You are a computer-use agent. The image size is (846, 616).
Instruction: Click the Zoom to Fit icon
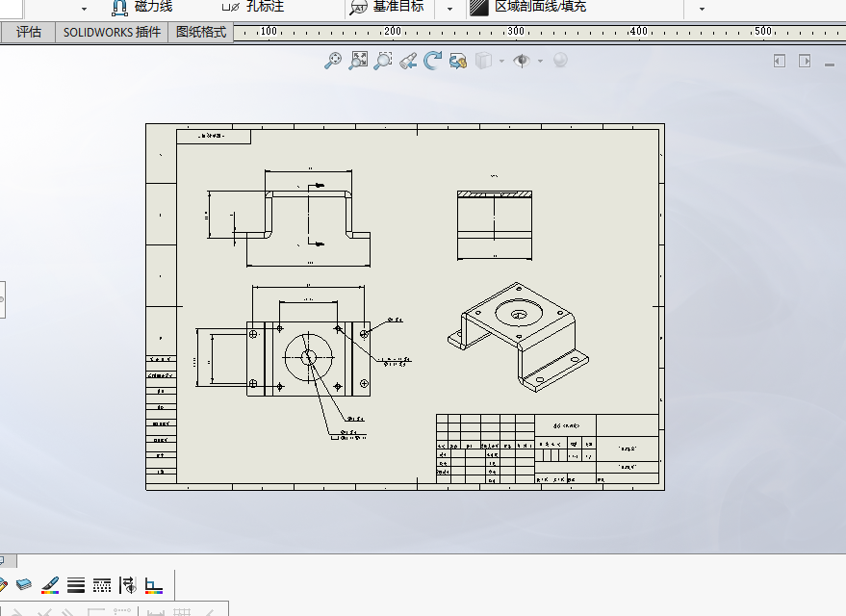[333, 61]
